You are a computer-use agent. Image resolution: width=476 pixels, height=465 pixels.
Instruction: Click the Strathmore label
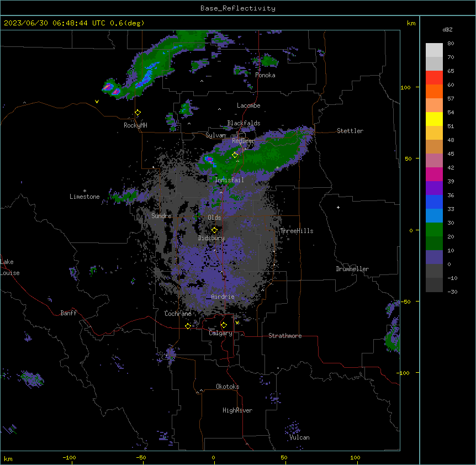point(285,336)
